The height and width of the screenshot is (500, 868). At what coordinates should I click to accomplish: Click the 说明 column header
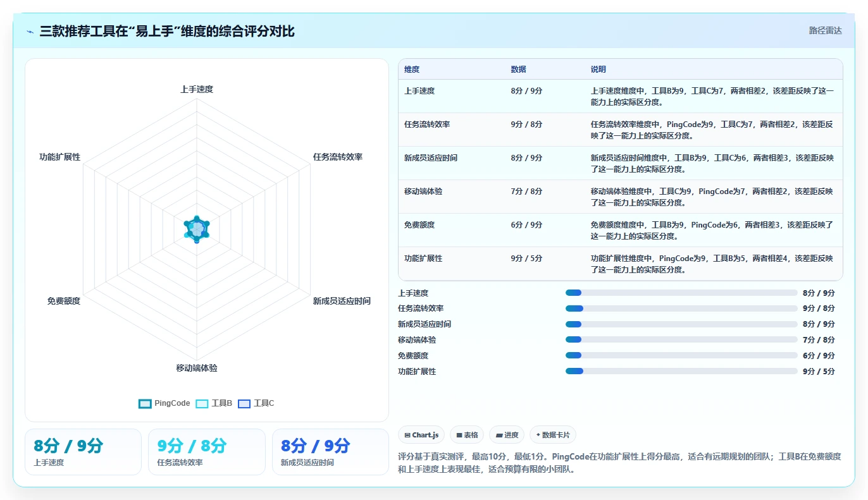point(598,70)
